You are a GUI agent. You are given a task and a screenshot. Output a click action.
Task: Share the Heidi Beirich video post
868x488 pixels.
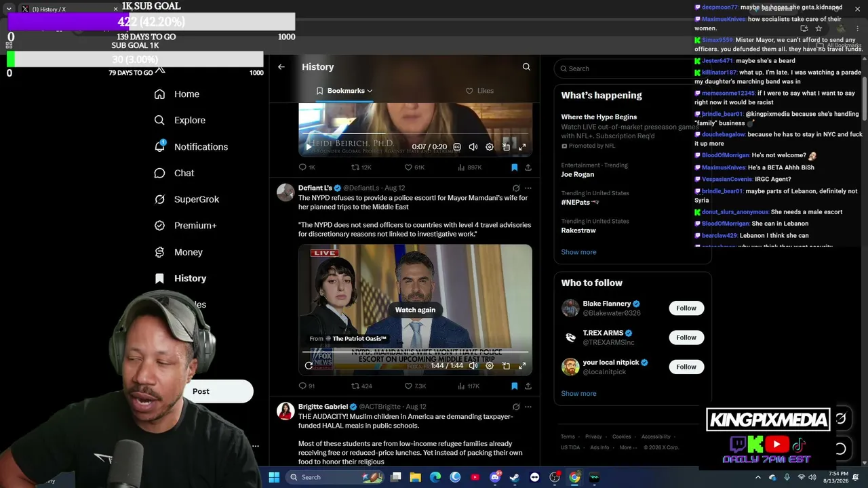coord(528,167)
